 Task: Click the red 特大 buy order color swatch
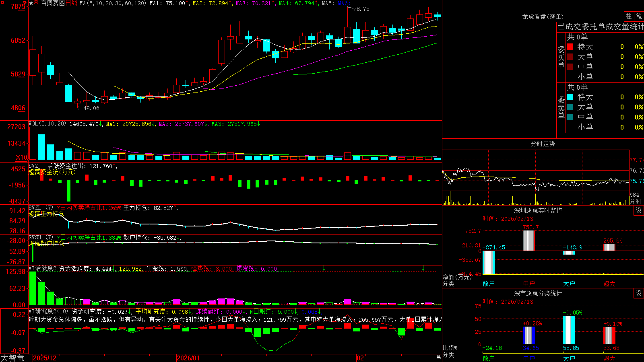(570, 47)
